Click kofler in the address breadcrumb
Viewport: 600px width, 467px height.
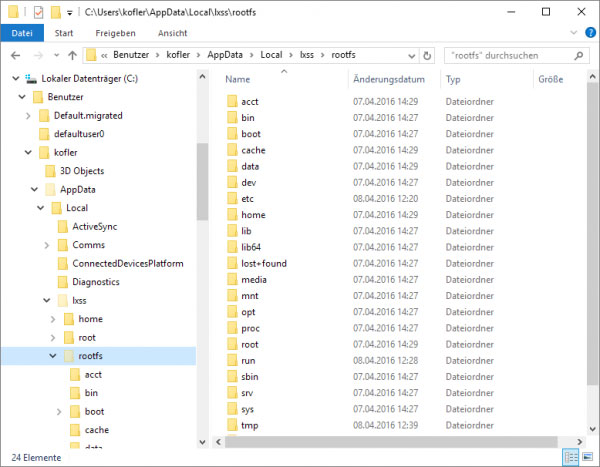coord(178,55)
